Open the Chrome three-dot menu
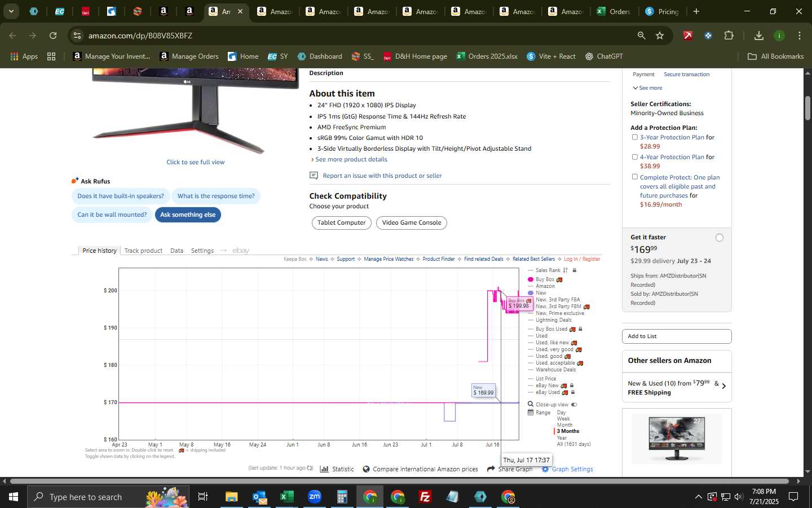The image size is (812, 508). (800, 36)
